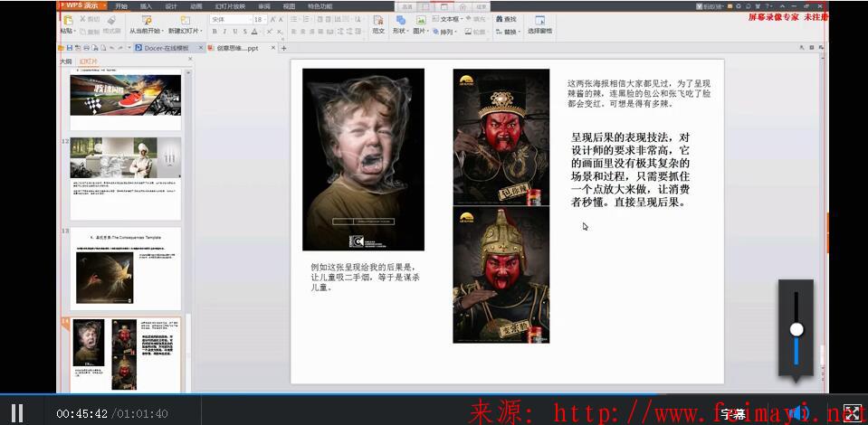Switch to the 插入 (Insert) ribbon tab
868x425 pixels.
(x=145, y=6)
